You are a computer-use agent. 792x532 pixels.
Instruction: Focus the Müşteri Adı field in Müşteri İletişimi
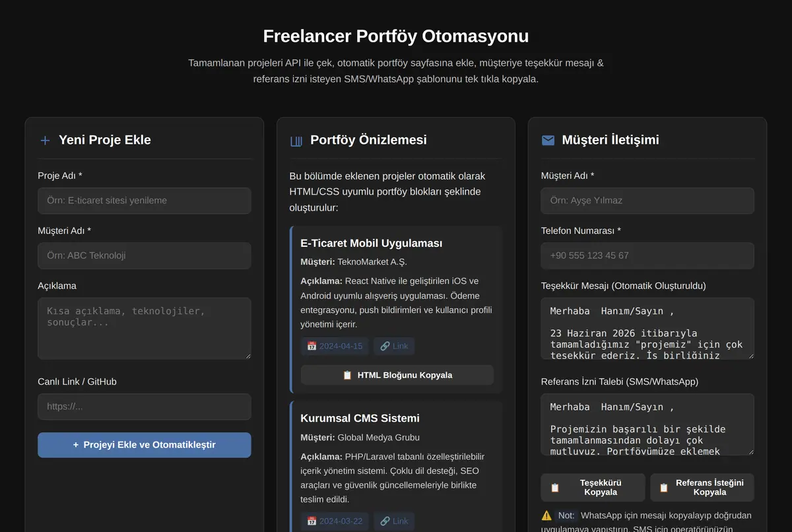(x=647, y=201)
